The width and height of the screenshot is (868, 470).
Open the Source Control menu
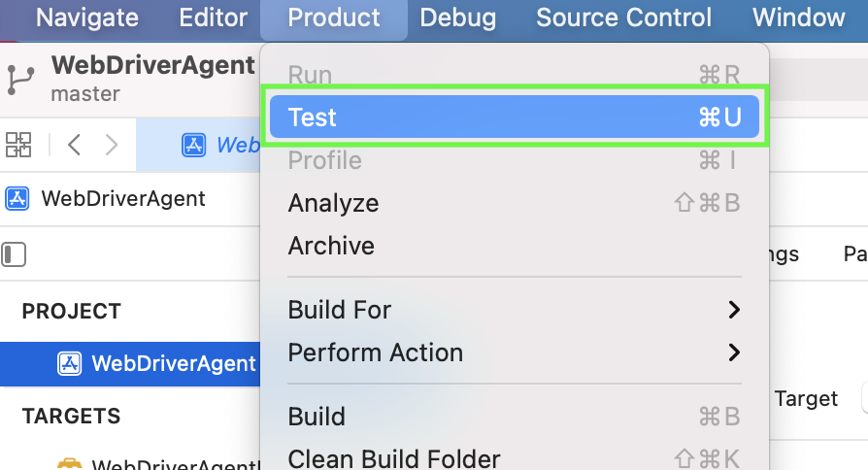(623, 17)
